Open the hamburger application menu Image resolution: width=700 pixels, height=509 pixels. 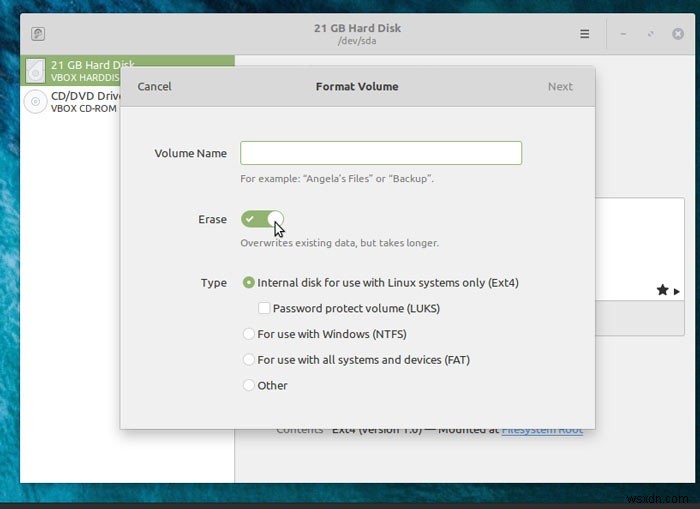pos(584,34)
